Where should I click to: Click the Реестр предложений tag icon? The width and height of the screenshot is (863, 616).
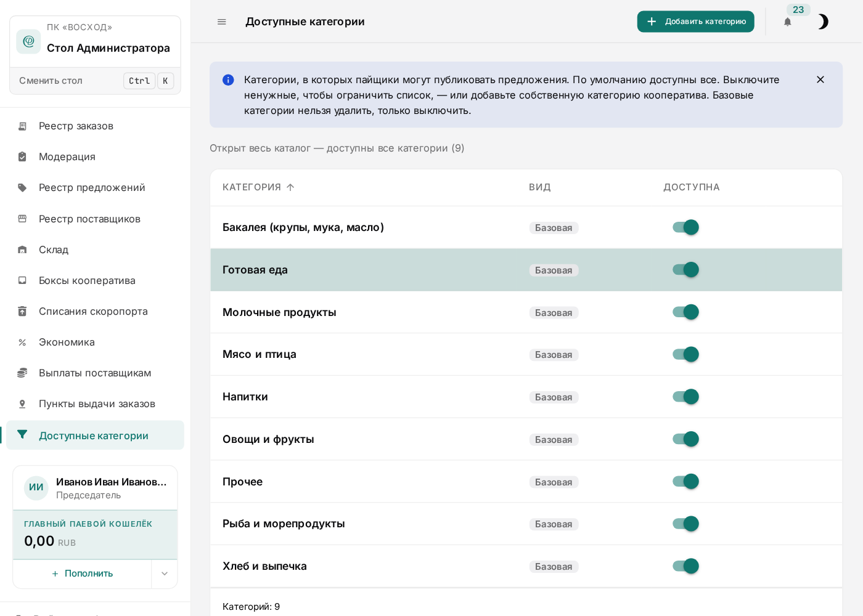pos(22,188)
